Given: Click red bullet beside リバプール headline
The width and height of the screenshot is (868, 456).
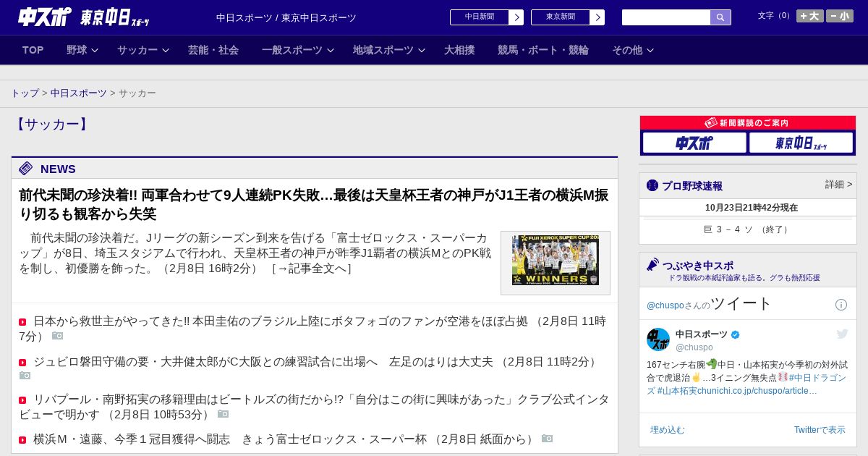Looking at the screenshot, I should point(22,400).
